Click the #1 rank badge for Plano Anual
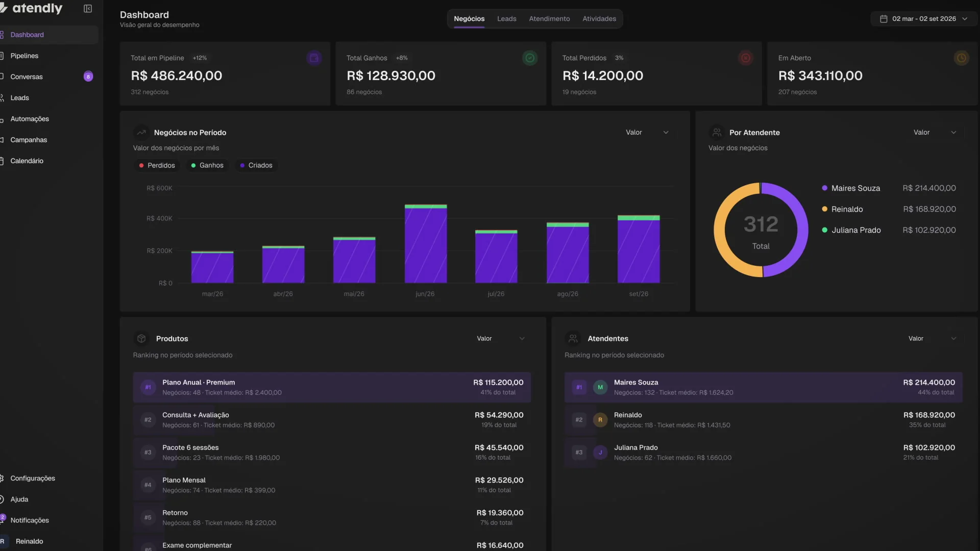Viewport: 980px width, 551px height. click(148, 387)
